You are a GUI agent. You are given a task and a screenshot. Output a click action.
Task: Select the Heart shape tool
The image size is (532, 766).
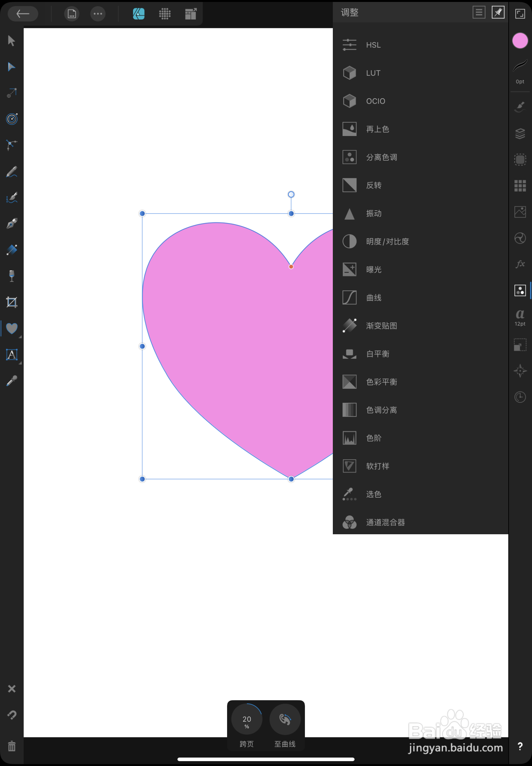click(x=12, y=328)
